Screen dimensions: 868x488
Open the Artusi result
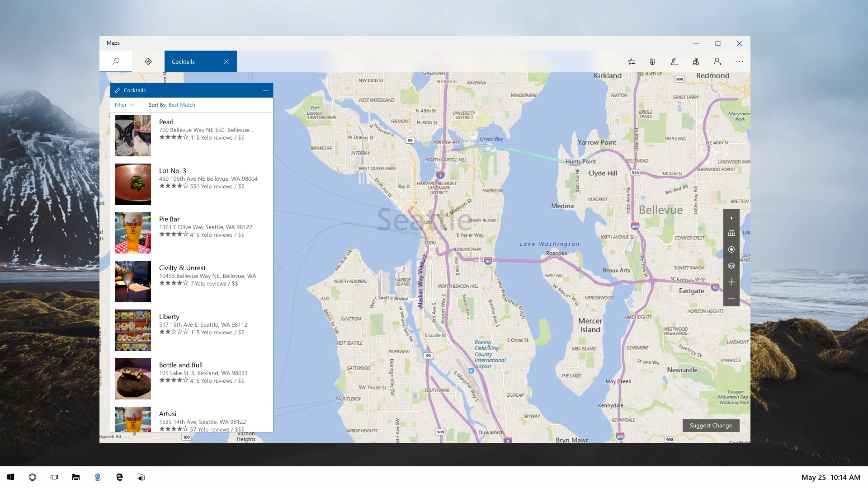192,419
